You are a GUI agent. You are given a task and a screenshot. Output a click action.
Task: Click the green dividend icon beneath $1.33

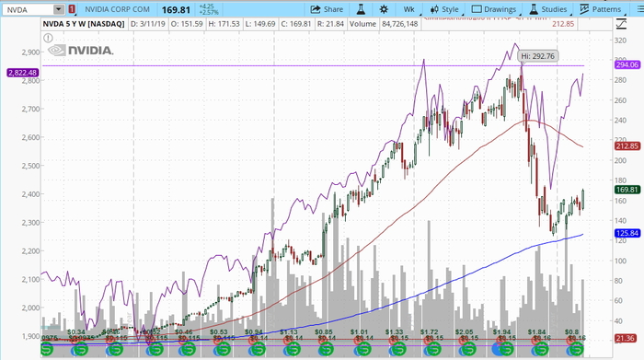(398, 350)
